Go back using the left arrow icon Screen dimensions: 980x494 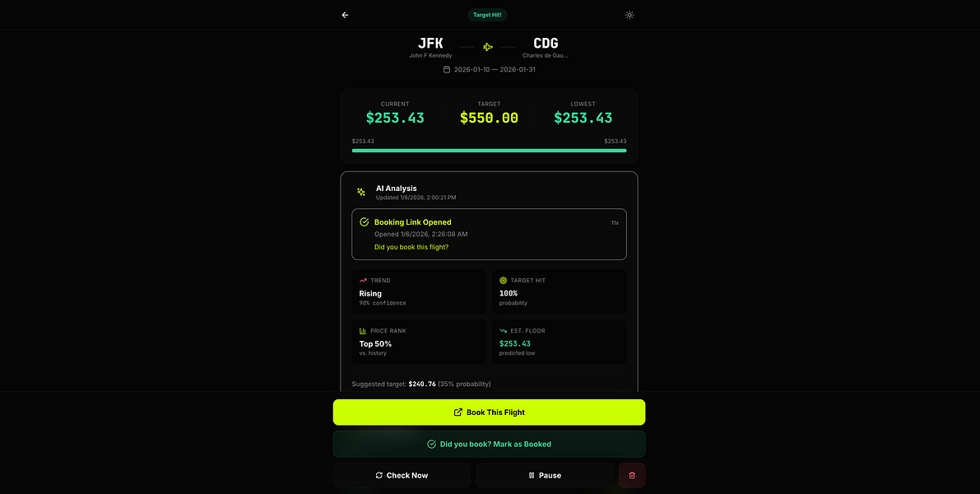pyautogui.click(x=345, y=15)
